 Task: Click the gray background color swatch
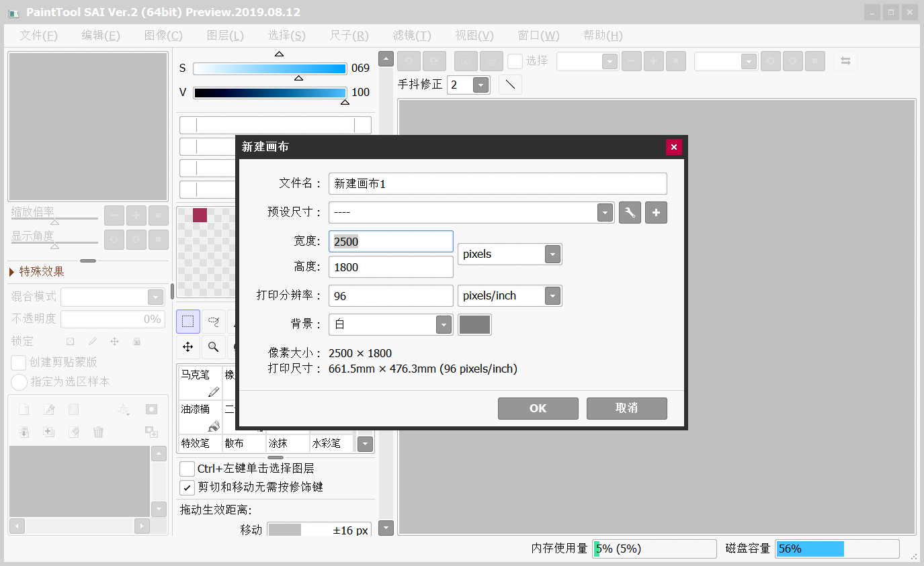point(474,324)
